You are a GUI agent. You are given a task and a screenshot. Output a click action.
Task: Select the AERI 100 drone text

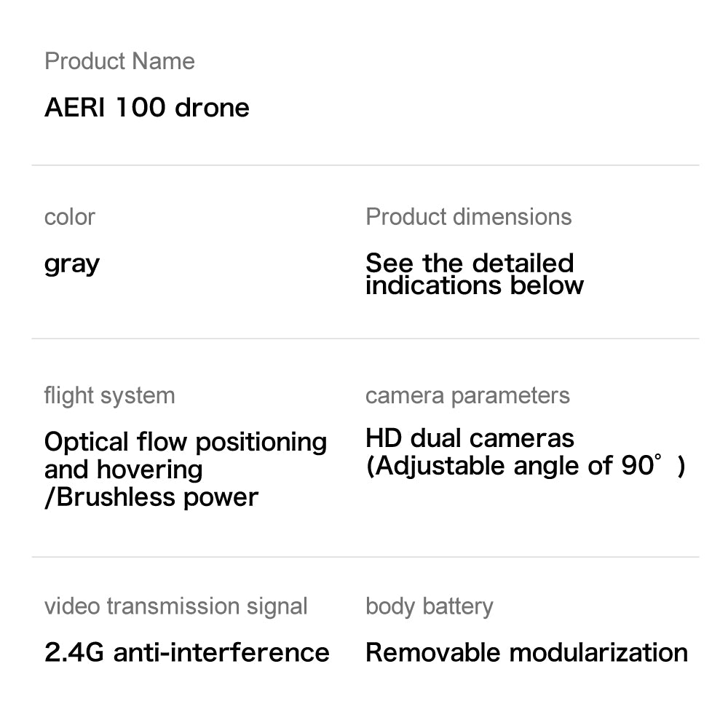tap(147, 107)
